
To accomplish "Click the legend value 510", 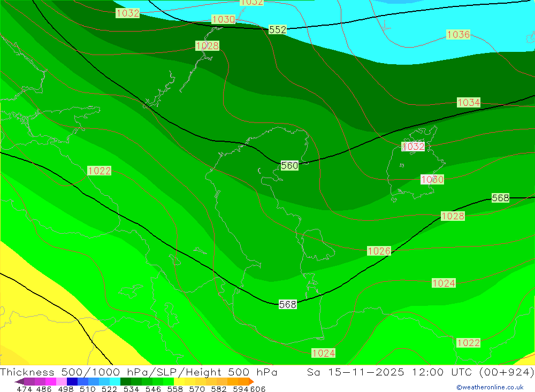I will tap(87, 389).
